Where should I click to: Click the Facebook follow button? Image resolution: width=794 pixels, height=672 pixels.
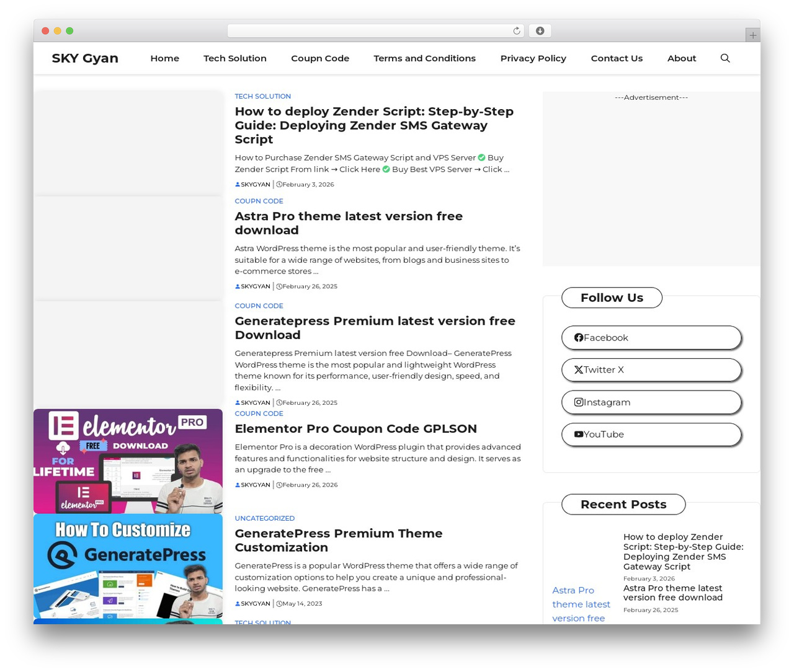pyautogui.click(x=651, y=338)
